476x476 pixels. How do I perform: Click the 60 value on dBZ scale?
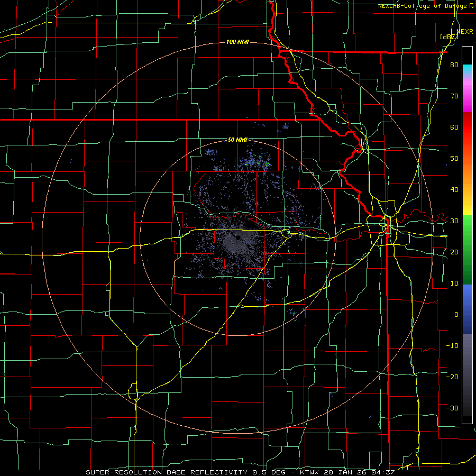coord(454,127)
